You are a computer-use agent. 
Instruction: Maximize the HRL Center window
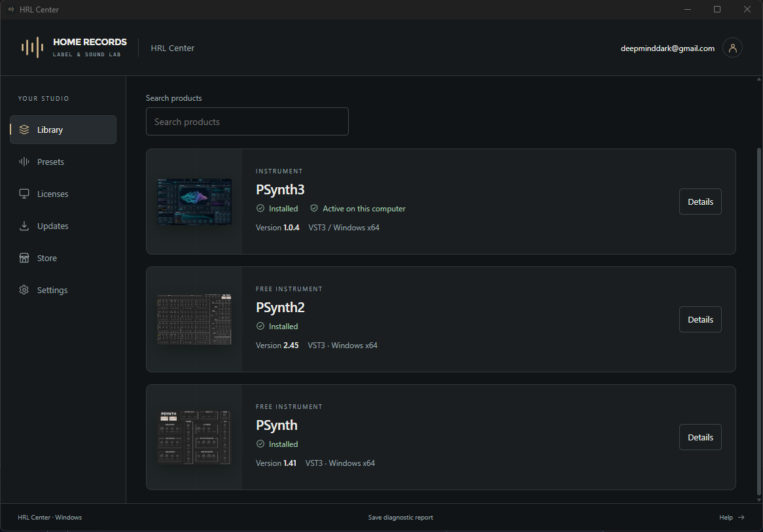pyautogui.click(x=717, y=9)
